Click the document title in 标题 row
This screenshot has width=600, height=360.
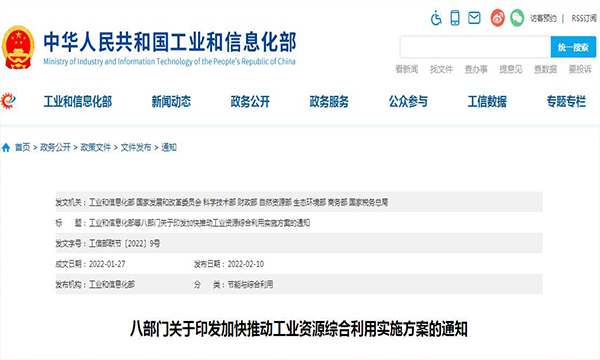click(x=199, y=223)
